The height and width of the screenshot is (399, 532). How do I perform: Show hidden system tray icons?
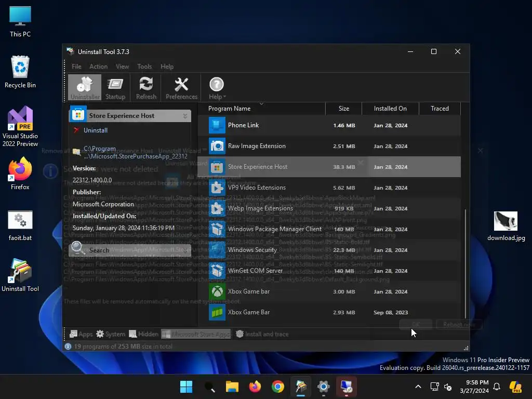coord(418,387)
